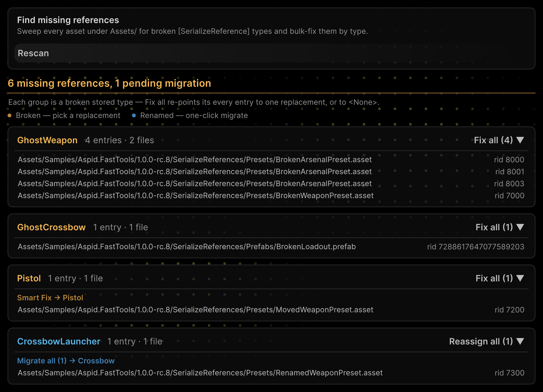
Task: Click 'Renamed — one-click migrate' legend
Action: click(190, 115)
